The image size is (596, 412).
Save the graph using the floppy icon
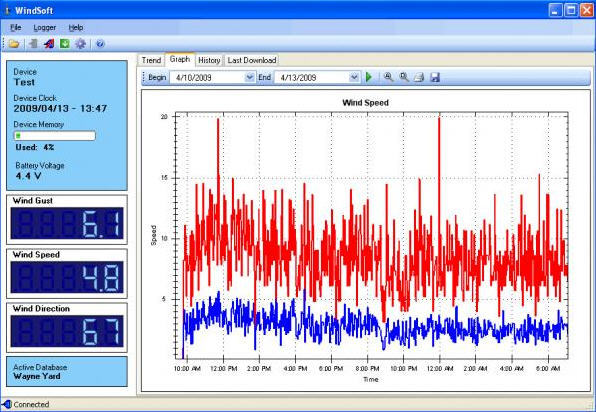435,78
